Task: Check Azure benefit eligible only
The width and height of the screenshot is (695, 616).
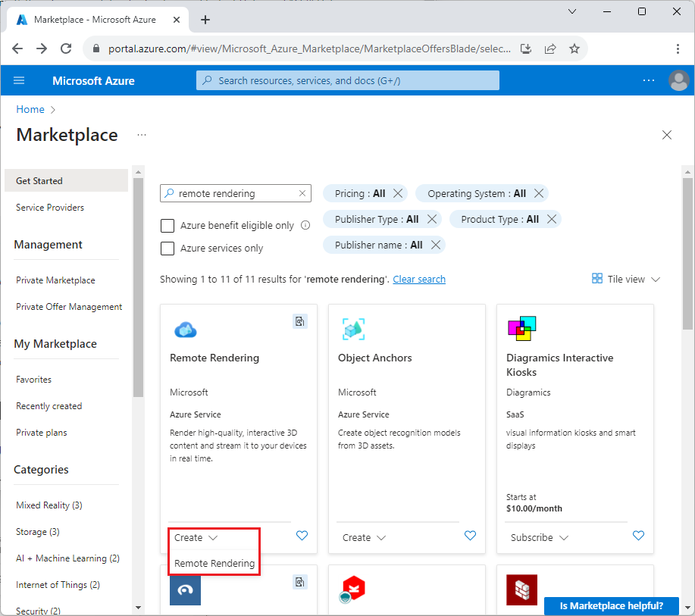Action: [167, 226]
